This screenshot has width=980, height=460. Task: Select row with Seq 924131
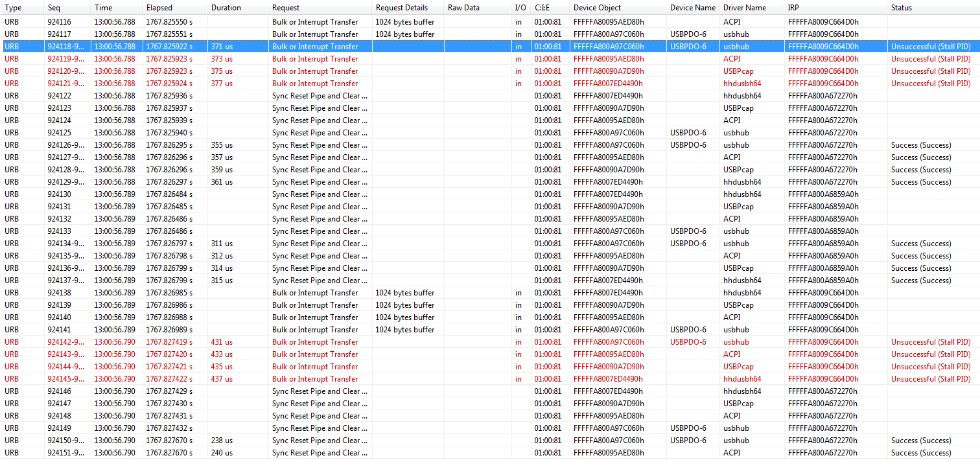pyautogui.click(x=490, y=207)
